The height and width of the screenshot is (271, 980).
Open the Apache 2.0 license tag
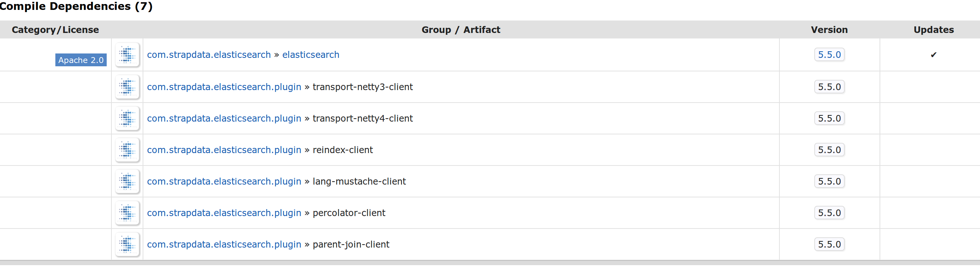point(81,60)
